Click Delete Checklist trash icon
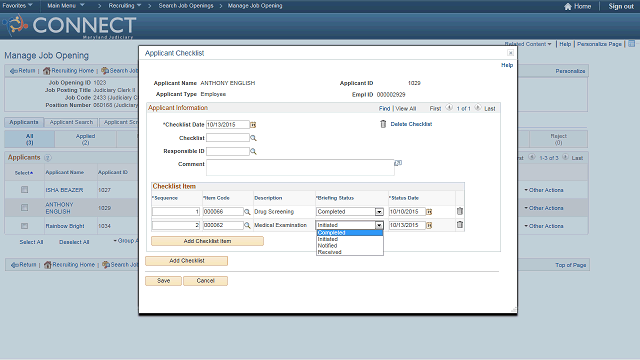640x360 pixels. pyautogui.click(x=383, y=124)
